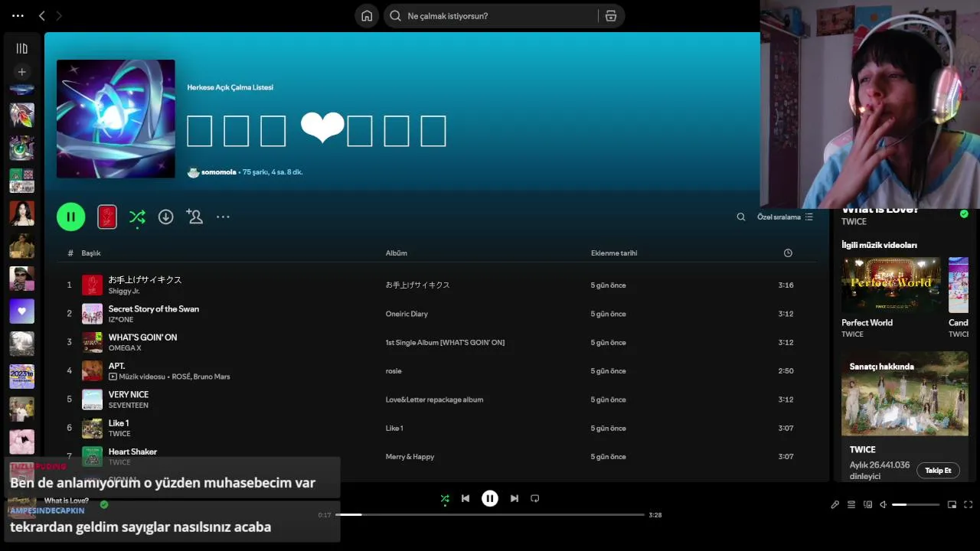This screenshot has width=980, height=551.
Task: Connect to a device icon
Action: [x=867, y=504]
